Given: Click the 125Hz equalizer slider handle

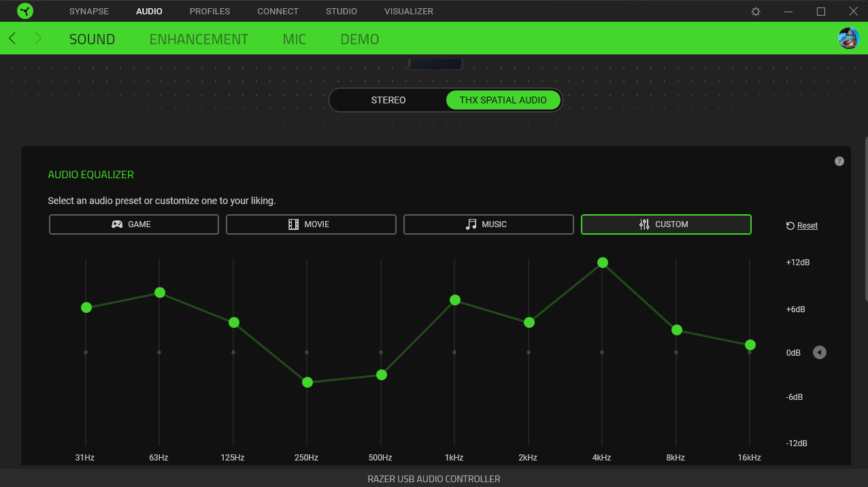Looking at the screenshot, I should (234, 322).
